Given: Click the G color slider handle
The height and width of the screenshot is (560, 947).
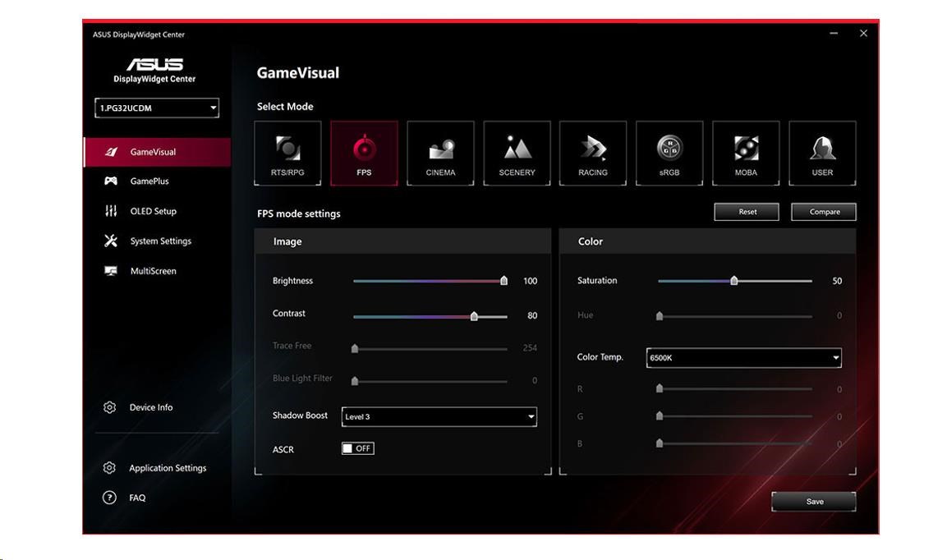Looking at the screenshot, I should pyautogui.click(x=660, y=415).
